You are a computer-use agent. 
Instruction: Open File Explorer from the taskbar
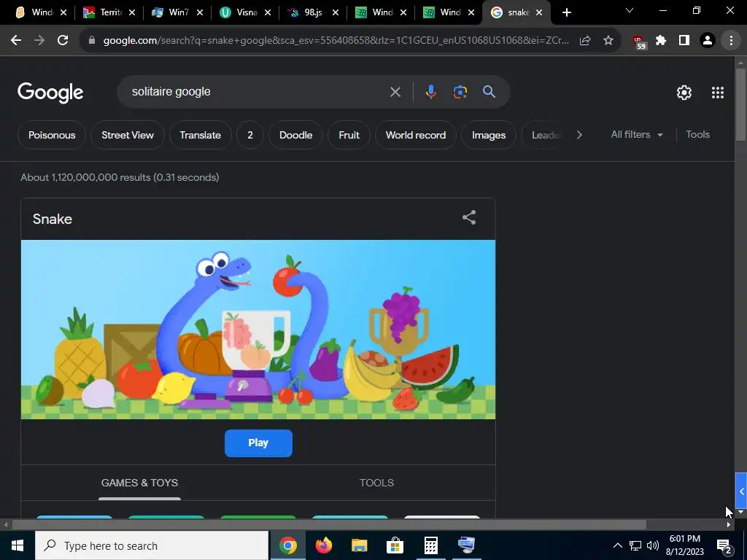pyautogui.click(x=359, y=545)
